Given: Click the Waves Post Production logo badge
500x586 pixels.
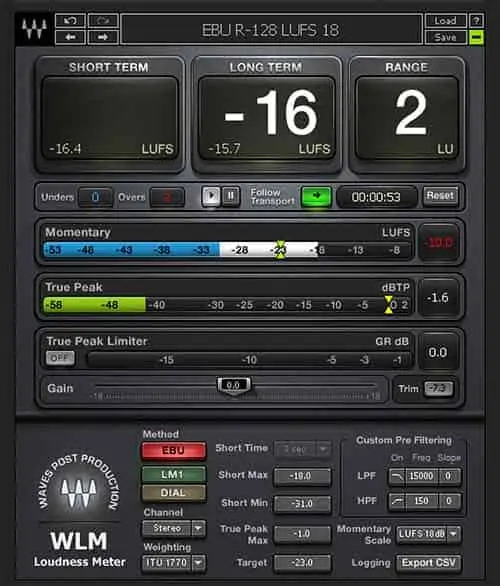Looking at the screenshot, I should (79, 482).
